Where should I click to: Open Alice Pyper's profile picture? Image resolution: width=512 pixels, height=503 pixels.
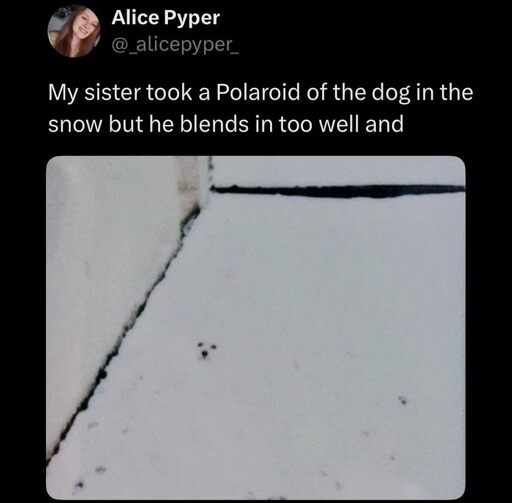tap(74, 31)
